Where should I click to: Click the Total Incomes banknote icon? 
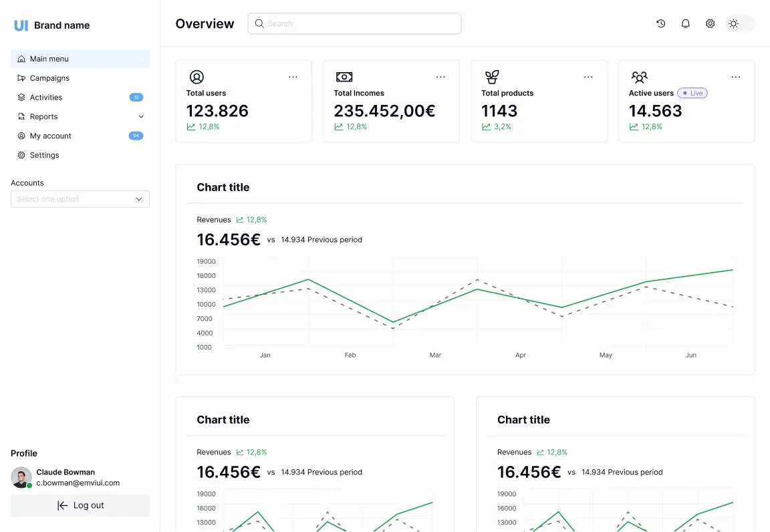pyautogui.click(x=344, y=77)
